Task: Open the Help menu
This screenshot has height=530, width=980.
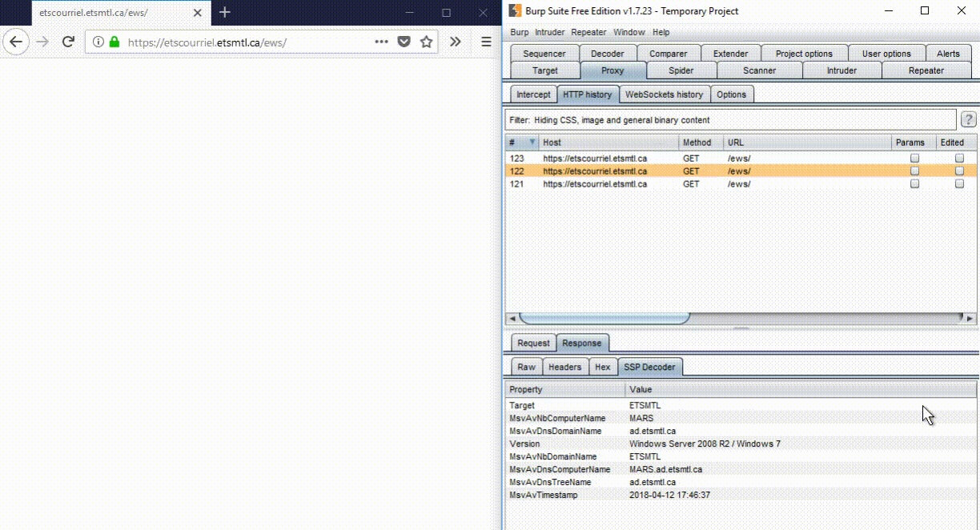Action: (x=661, y=32)
